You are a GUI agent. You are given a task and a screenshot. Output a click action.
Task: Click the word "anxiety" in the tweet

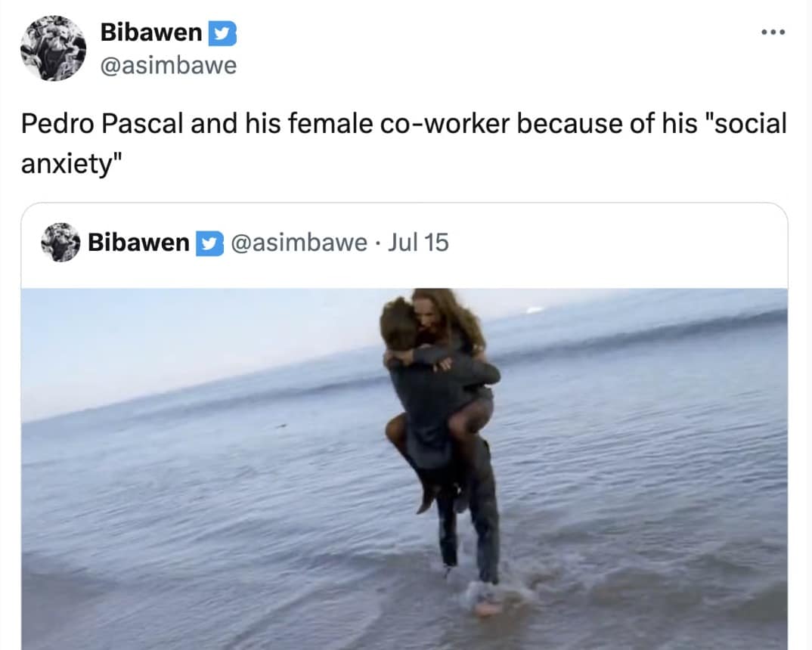pos(71,164)
